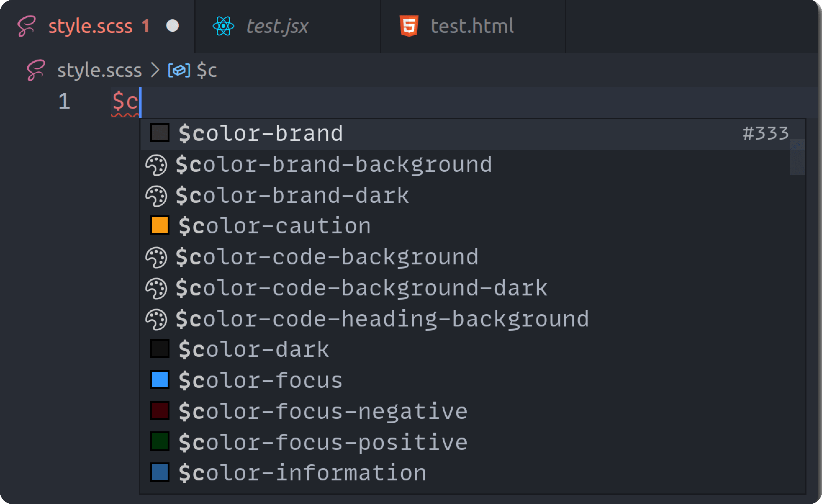Click the unsaved-changes dot on the style.scss tab
Viewport: 822px width, 504px height.
pyautogui.click(x=173, y=26)
